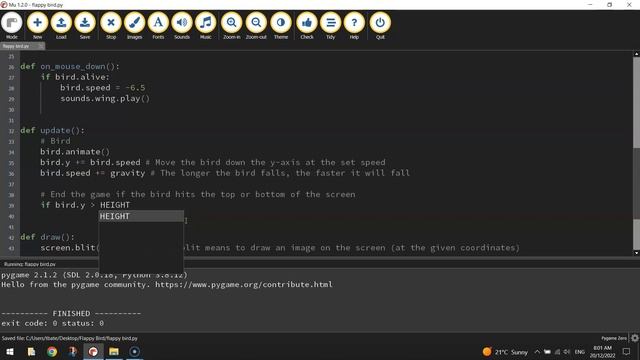Open the Mode selector
Viewport: 640px width, 360px height.
12,26
